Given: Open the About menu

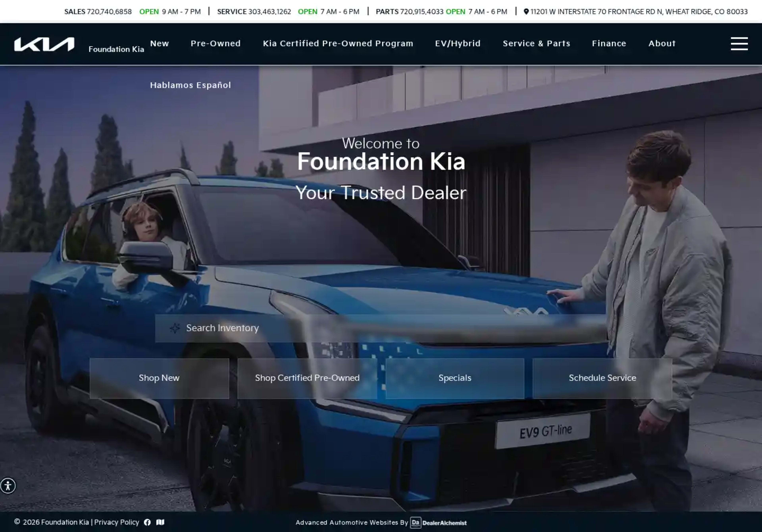Looking at the screenshot, I should (x=662, y=43).
